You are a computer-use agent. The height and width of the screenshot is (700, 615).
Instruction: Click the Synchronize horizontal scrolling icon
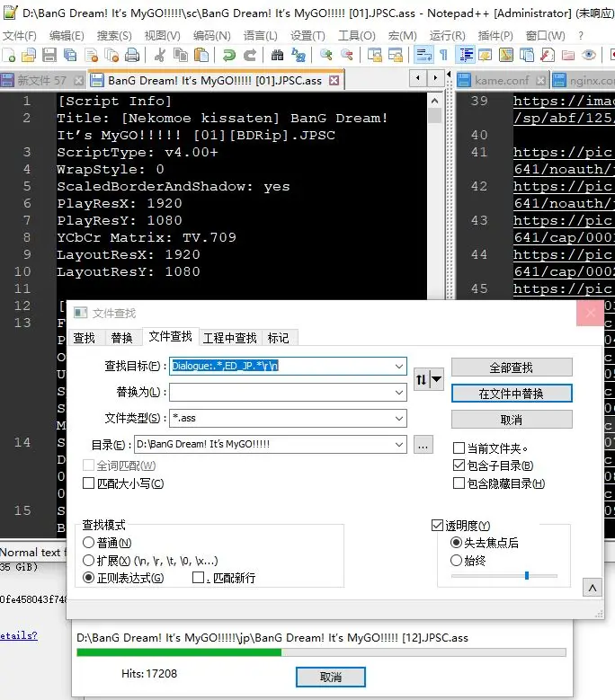[396, 56]
